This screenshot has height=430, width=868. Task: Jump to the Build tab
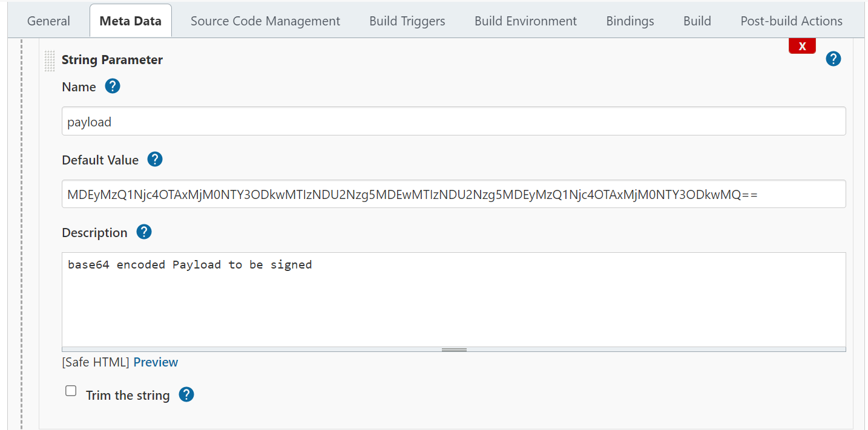697,21
